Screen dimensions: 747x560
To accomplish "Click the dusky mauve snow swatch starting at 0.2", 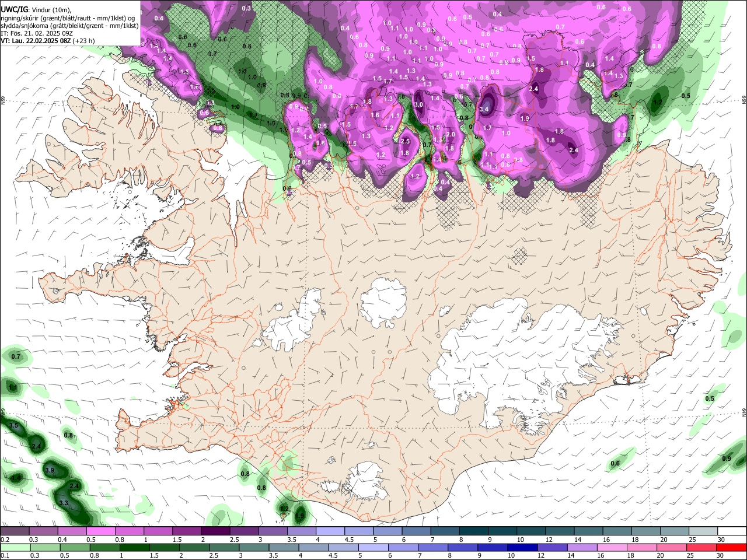I will click(14, 531).
